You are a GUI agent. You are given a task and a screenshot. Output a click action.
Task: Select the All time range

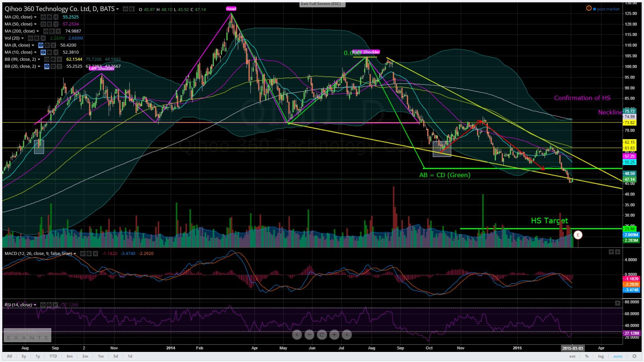[9, 356]
